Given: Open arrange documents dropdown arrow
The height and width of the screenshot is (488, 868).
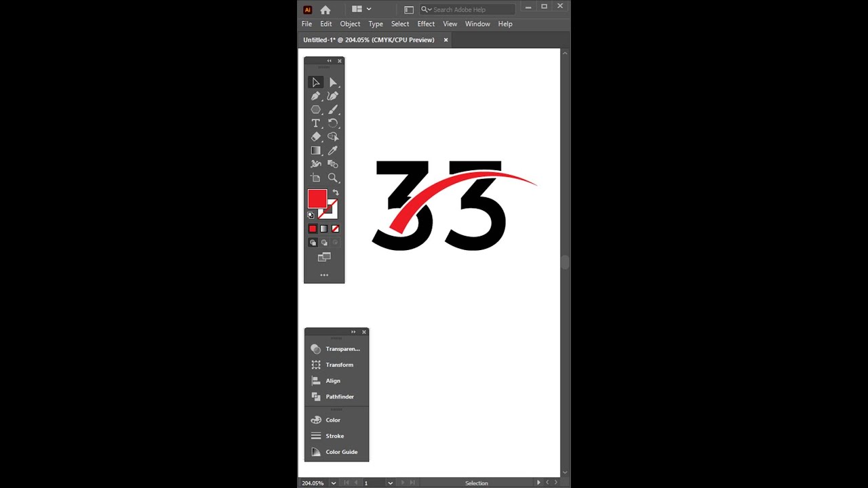Looking at the screenshot, I should 369,9.
